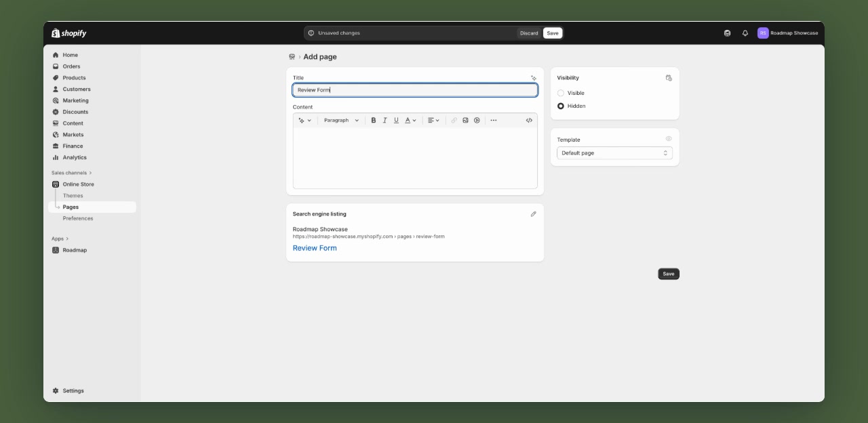868x423 pixels.
Task: Apply italic formatting
Action: pyautogui.click(x=384, y=120)
